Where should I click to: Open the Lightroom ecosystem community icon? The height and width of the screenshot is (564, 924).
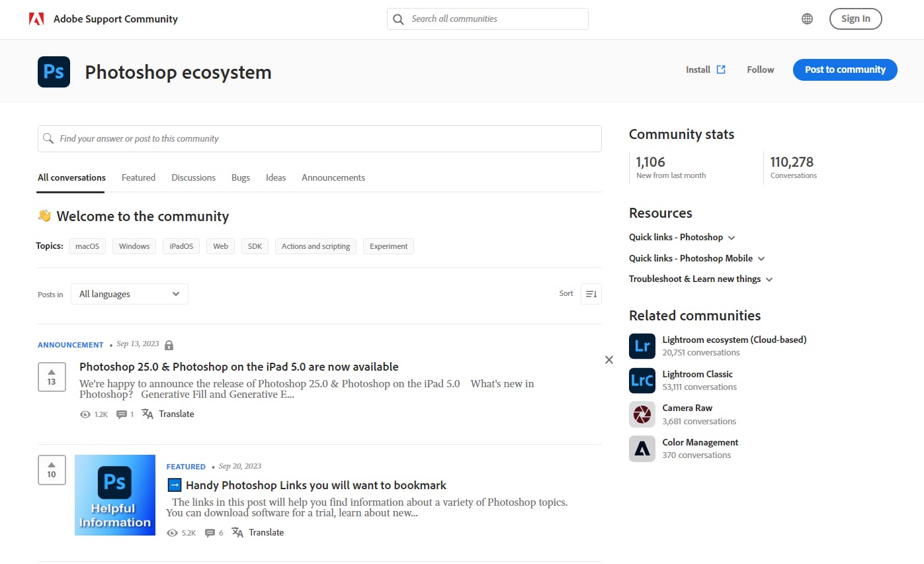[642, 346]
